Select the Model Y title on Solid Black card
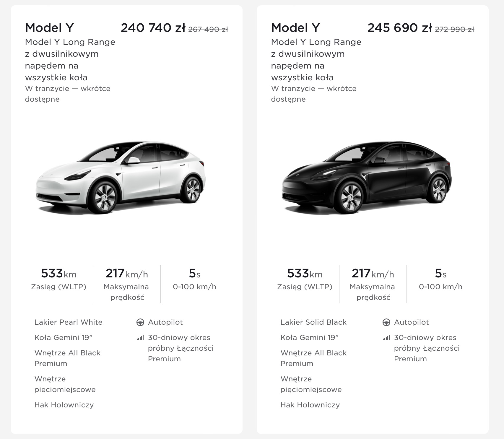Screen dimensions: 504x439 [295, 28]
